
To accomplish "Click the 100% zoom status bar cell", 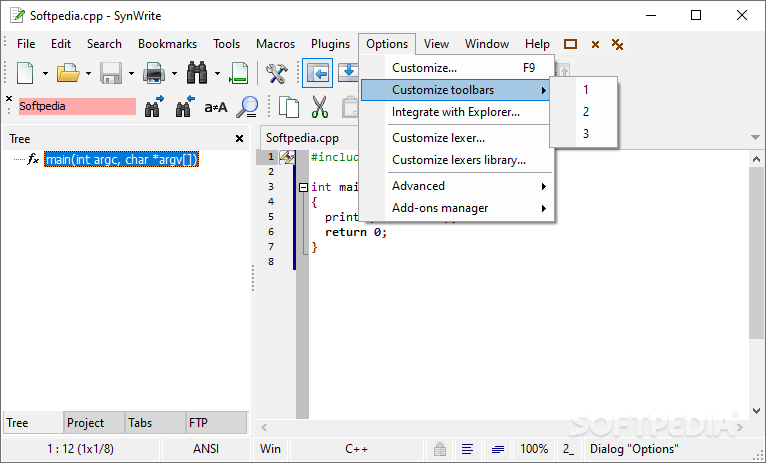I will pos(534,448).
